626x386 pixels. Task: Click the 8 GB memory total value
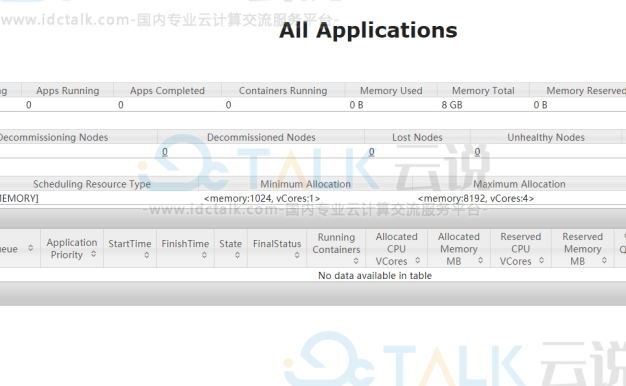coord(452,105)
